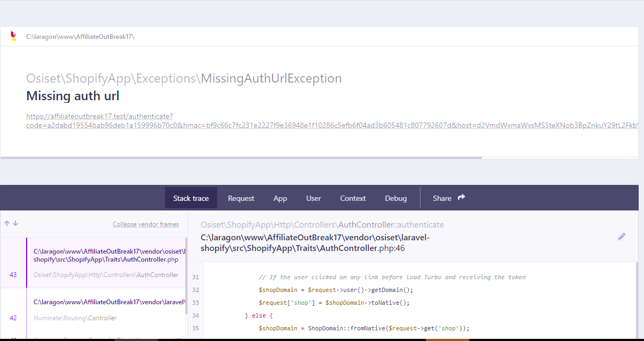Screen dimensions: 644x341
Task: Click code line 33 toNative statement
Action: tap(334, 303)
